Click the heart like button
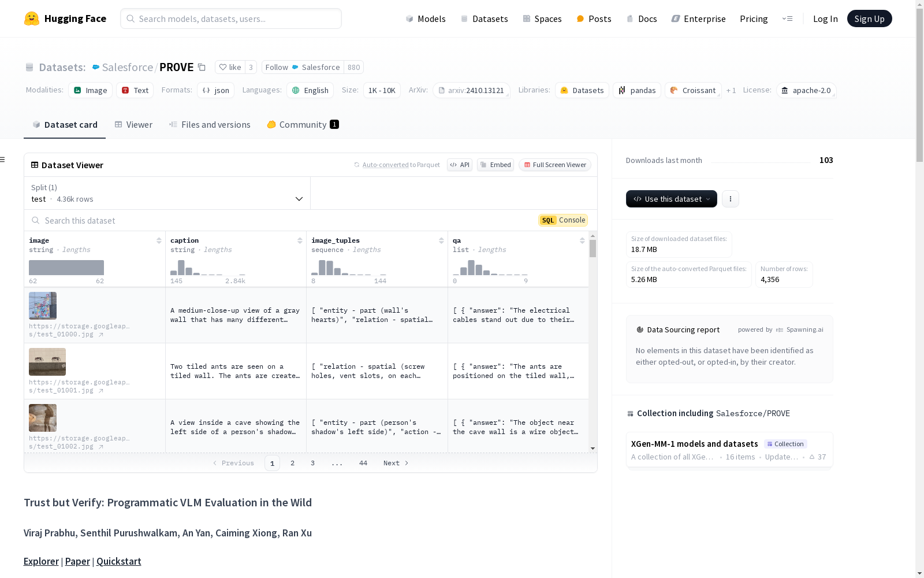 pos(230,67)
